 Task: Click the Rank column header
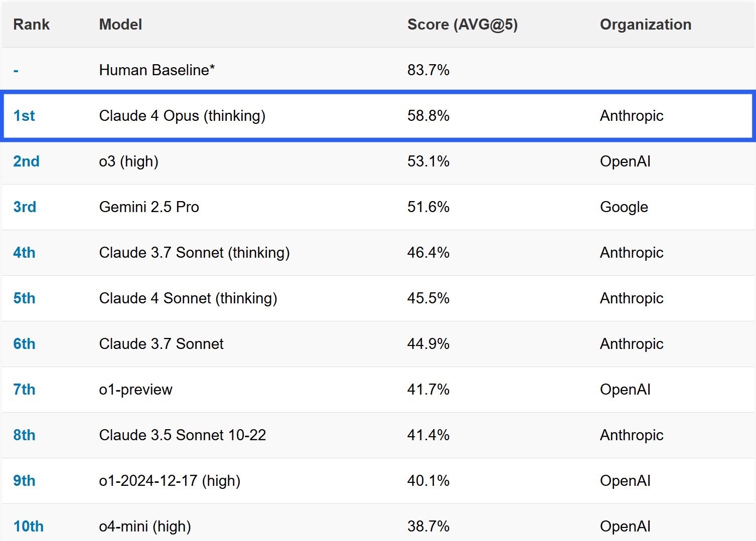pos(31,25)
